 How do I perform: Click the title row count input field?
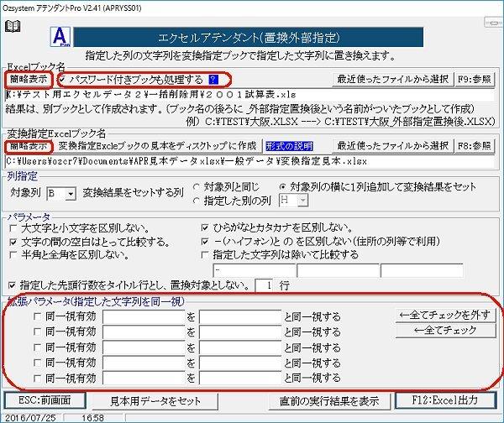click(x=265, y=285)
